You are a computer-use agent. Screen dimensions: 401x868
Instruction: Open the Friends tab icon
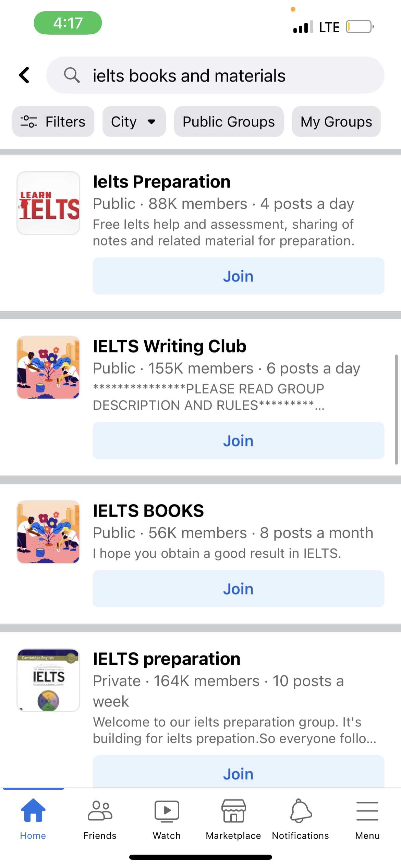pyautogui.click(x=100, y=811)
